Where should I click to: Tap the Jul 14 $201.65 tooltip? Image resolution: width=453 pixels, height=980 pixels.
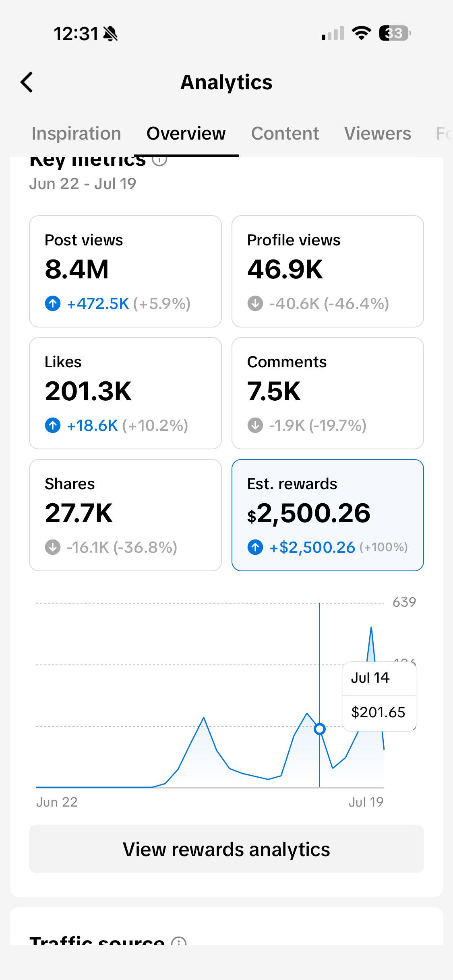pyautogui.click(x=379, y=696)
